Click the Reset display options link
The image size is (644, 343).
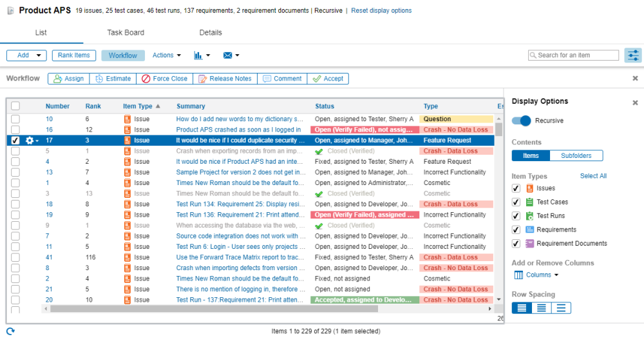pyautogui.click(x=381, y=11)
